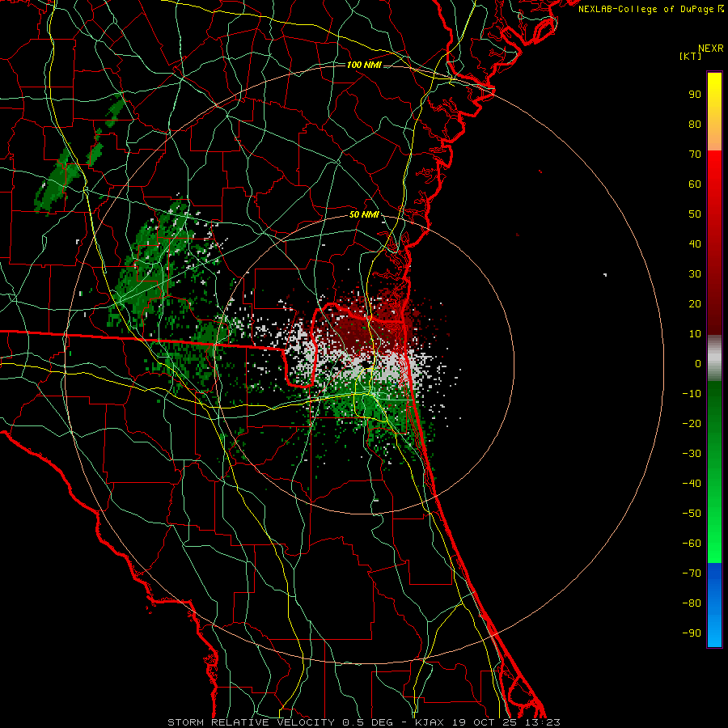Click the -70 value on the velocity scale
Viewport: 728px width, 728px height.
point(692,573)
